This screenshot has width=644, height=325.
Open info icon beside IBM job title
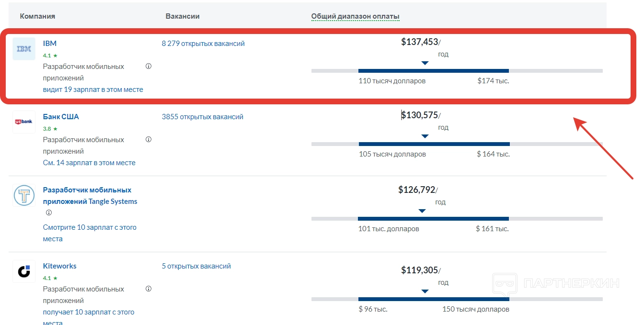coord(149,67)
